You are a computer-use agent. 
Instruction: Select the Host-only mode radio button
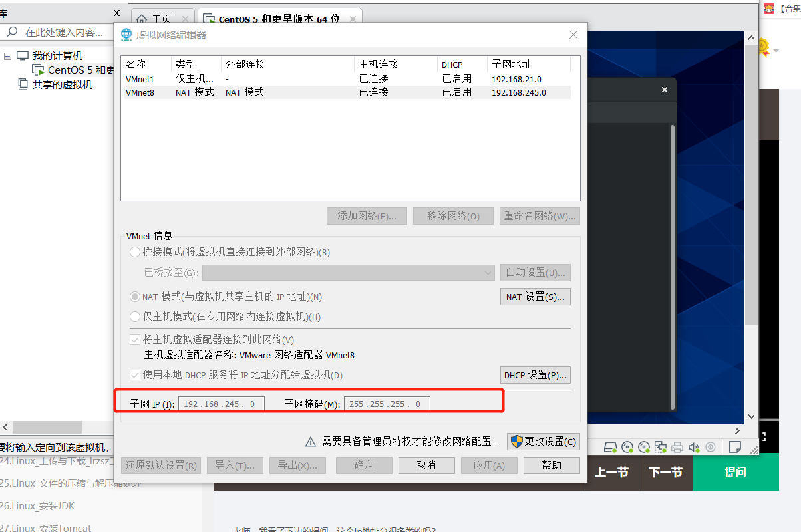[x=135, y=317]
